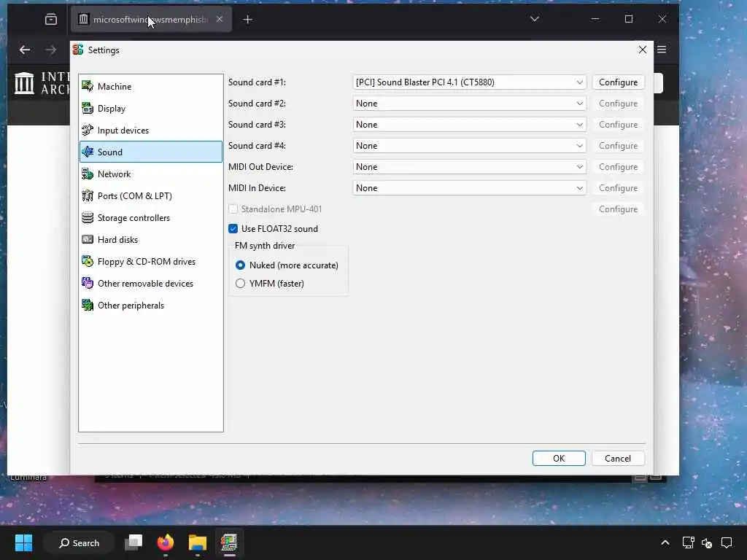Click the Internet Archive logo

coord(24,83)
